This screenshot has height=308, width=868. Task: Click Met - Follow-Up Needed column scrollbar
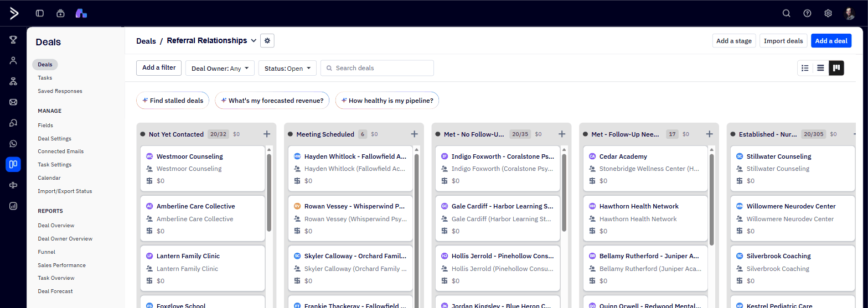pos(711,200)
